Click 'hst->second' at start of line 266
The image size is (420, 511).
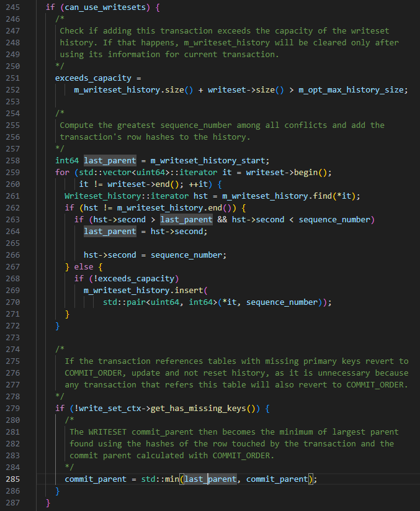pyautogui.click(x=110, y=255)
